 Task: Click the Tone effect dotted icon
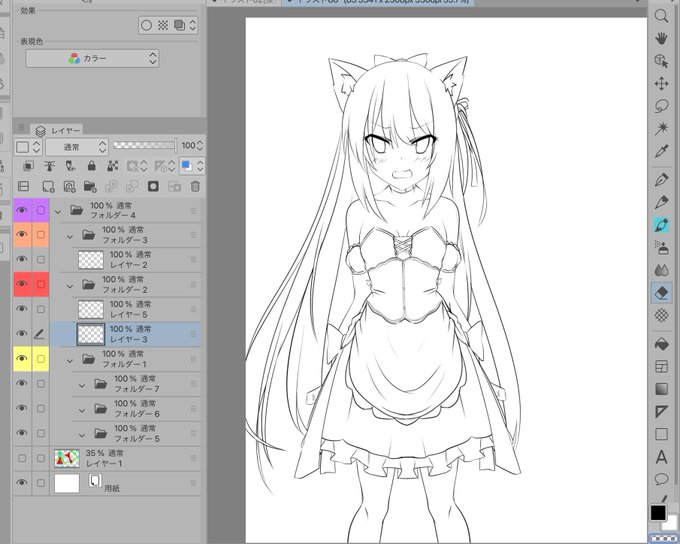click(163, 26)
